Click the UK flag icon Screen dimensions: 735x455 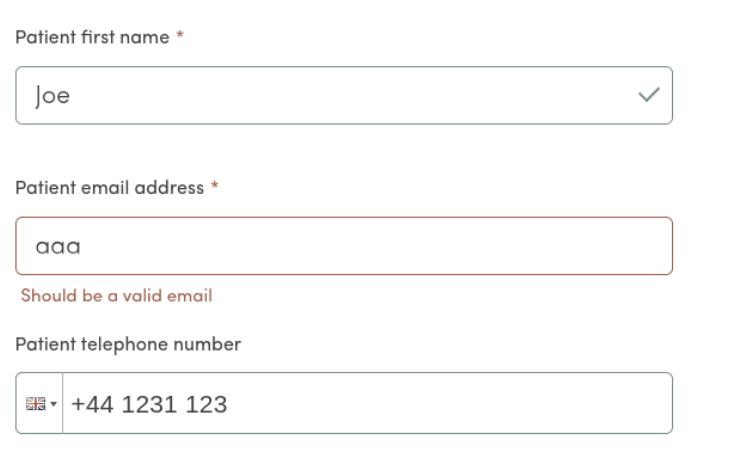(35, 404)
